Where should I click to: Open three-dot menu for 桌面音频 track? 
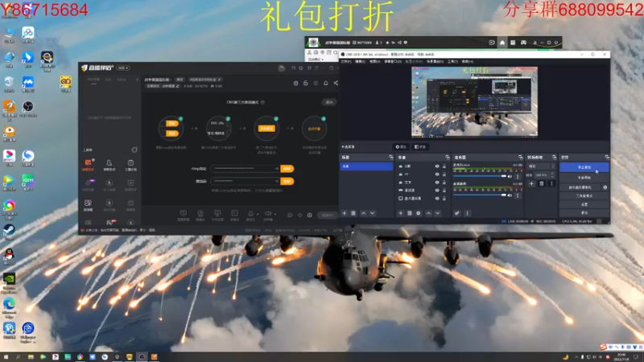tap(518, 195)
